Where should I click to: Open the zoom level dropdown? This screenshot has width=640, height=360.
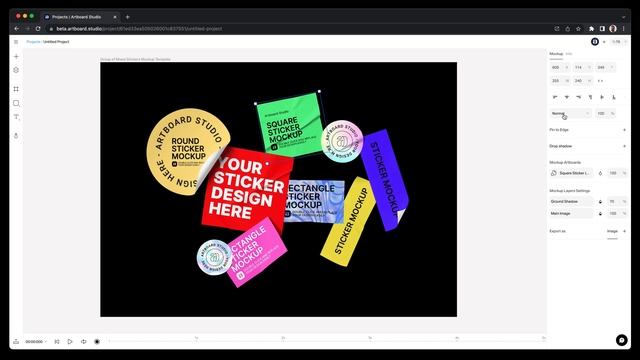tap(618, 42)
